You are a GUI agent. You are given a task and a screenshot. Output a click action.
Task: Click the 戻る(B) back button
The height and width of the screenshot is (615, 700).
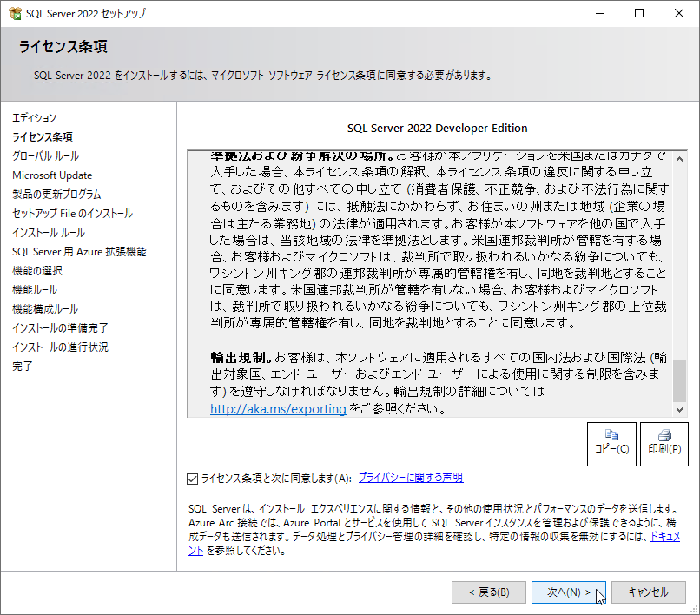coord(489,592)
